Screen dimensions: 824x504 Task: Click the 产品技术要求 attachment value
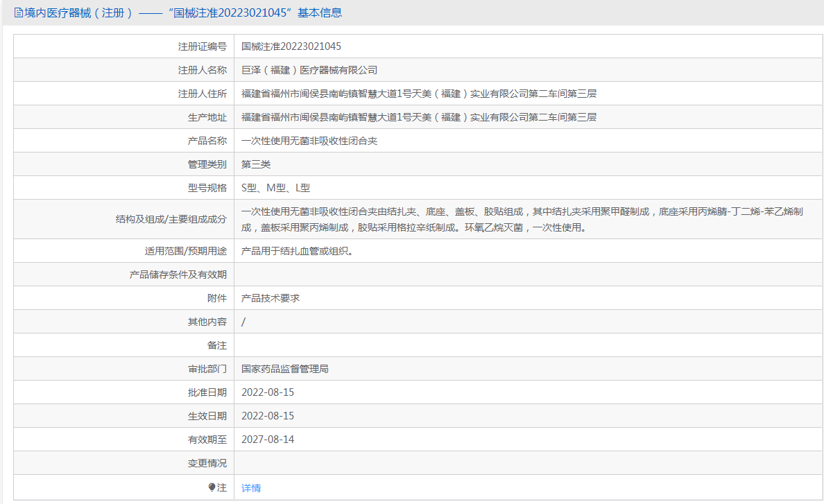coord(271,298)
